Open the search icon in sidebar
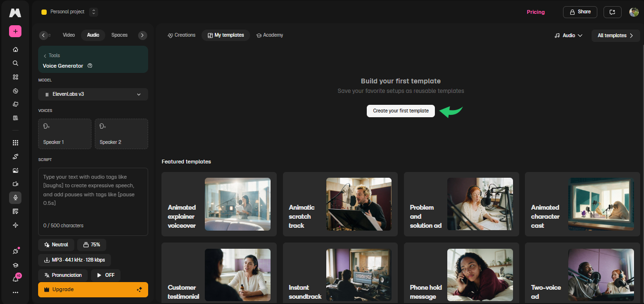This screenshot has height=304, width=644. [15, 63]
